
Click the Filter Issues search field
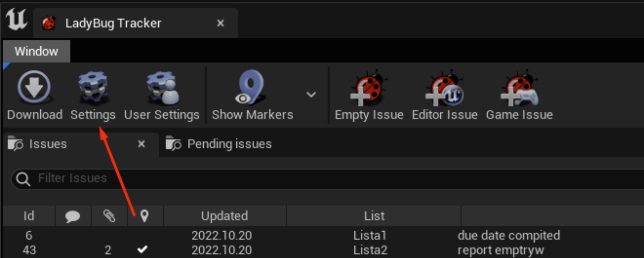pyautogui.click(x=327, y=178)
